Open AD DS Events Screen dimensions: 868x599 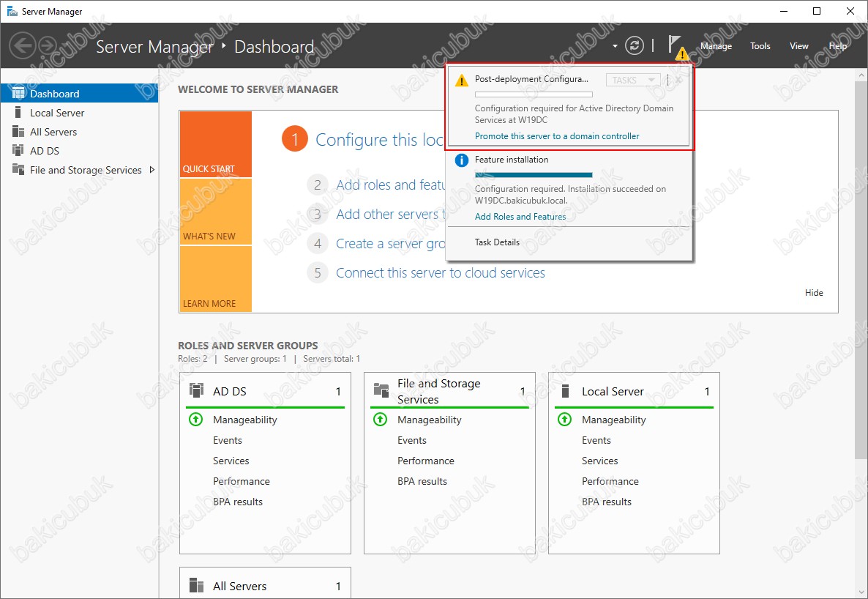[x=228, y=440]
